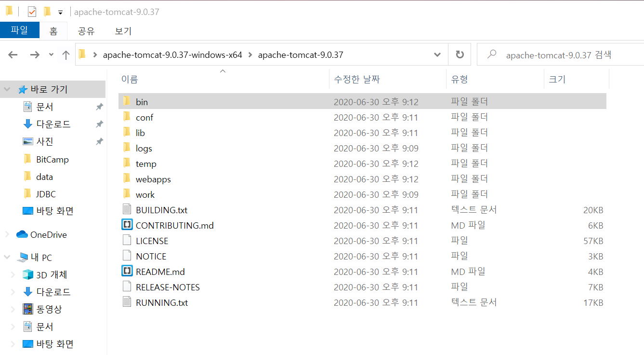
Task: Expand the OneDrive tree node
Action: [7, 234]
